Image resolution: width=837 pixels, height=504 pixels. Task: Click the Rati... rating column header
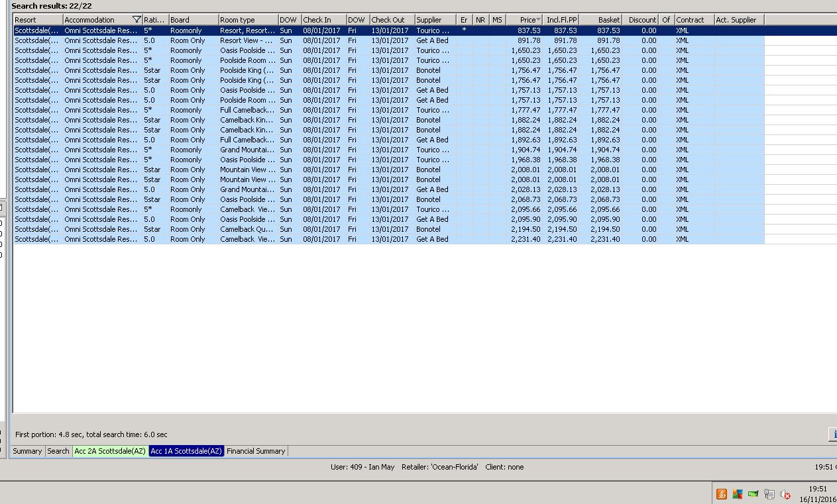(x=156, y=20)
